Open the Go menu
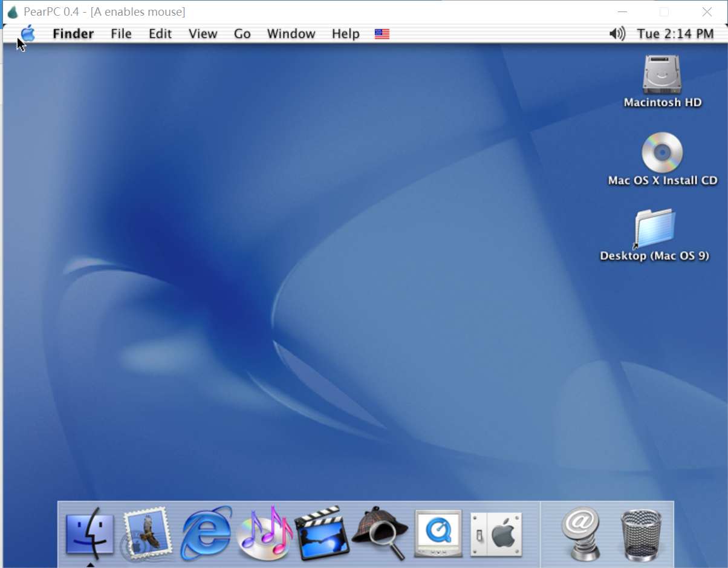This screenshot has height=568, width=728. [x=242, y=34]
